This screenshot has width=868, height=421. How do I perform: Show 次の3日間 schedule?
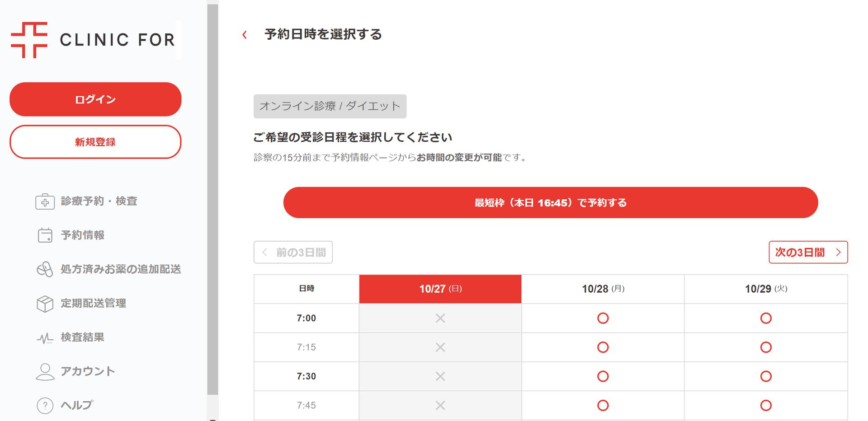(x=808, y=252)
